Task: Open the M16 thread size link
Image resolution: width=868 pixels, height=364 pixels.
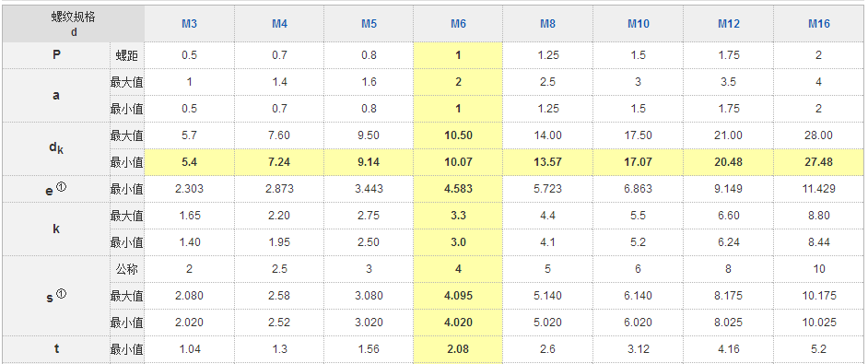Action: coord(819,24)
